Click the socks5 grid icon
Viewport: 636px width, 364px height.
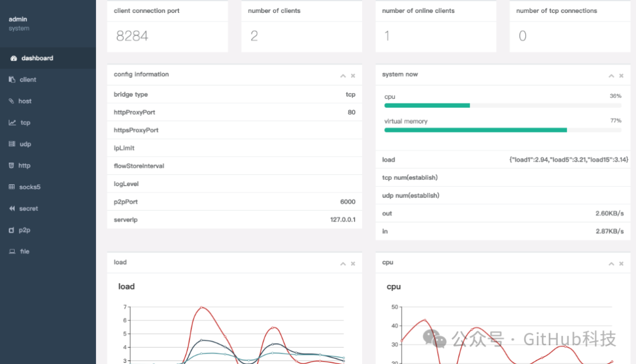[x=12, y=187]
